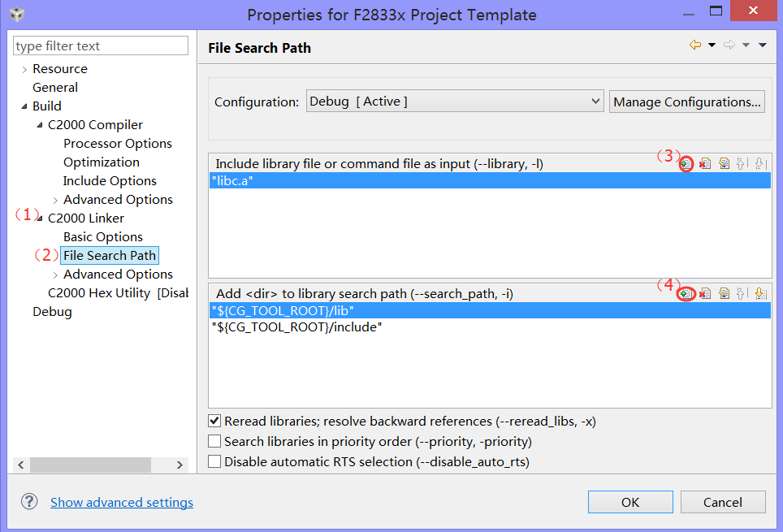The width and height of the screenshot is (783, 532).
Task: Click Edit icon in search path section
Action: tap(724, 293)
